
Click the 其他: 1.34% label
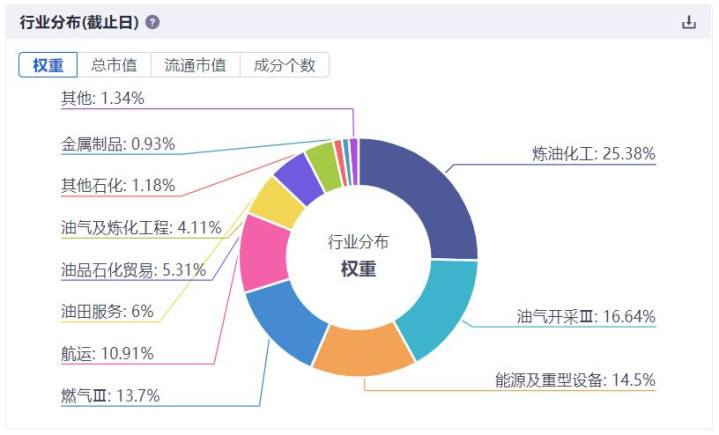pyautogui.click(x=103, y=98)
